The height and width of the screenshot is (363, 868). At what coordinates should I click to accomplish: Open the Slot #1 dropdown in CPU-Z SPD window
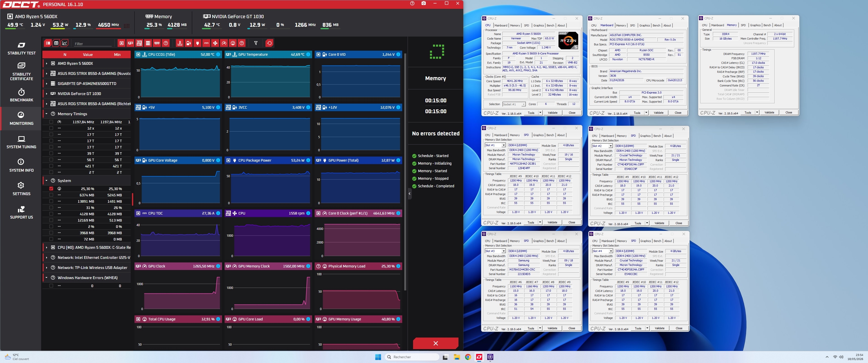(495, 145)
